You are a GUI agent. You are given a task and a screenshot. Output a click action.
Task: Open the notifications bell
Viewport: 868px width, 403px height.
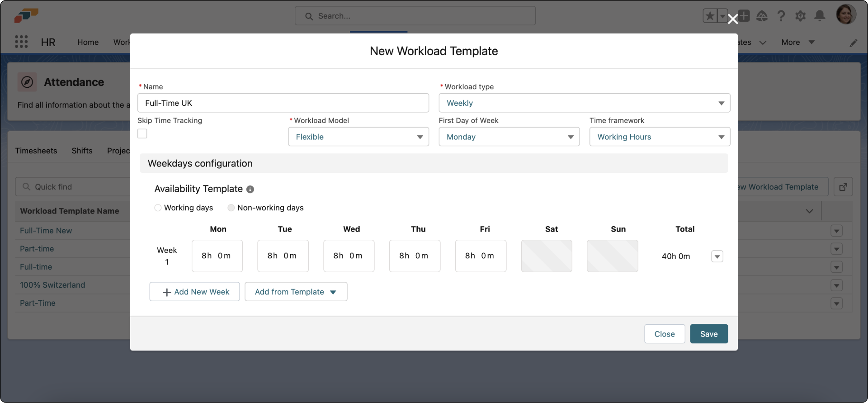(x=820, y=16)
